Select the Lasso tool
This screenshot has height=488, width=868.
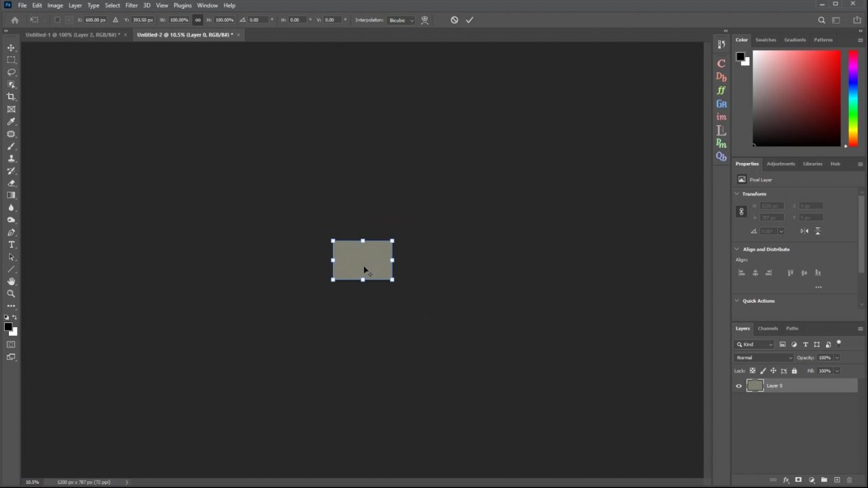coord(11,72)
